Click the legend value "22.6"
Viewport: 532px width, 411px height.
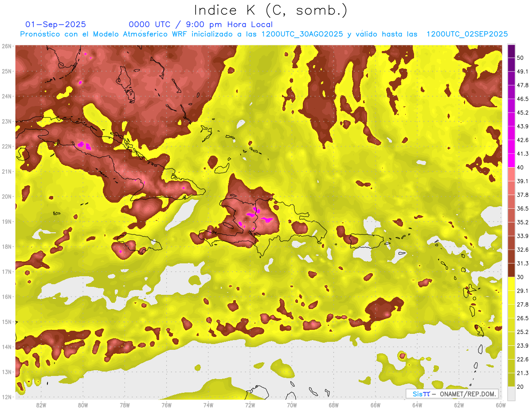pos(522,359)
